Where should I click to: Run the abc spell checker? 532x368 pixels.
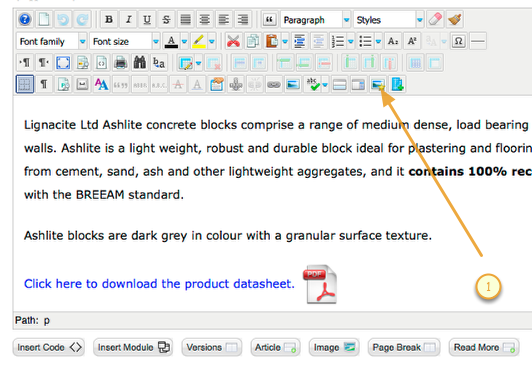[312, 84]
